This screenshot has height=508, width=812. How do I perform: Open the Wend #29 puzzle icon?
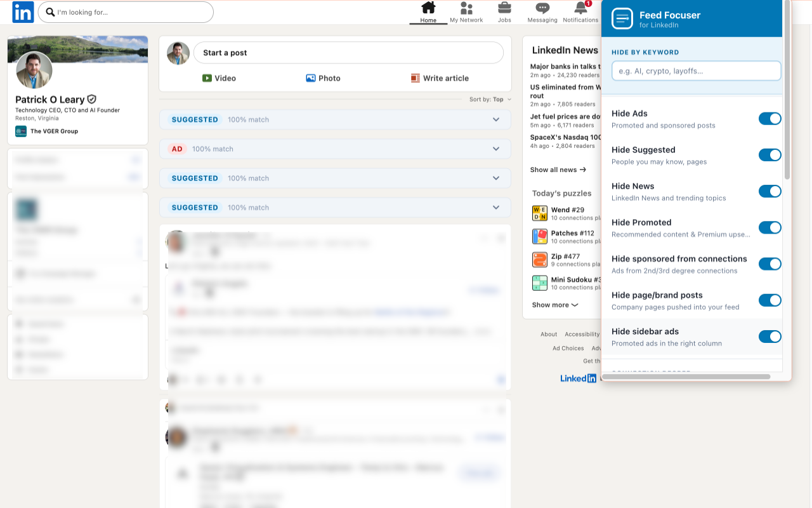(539, 213)
